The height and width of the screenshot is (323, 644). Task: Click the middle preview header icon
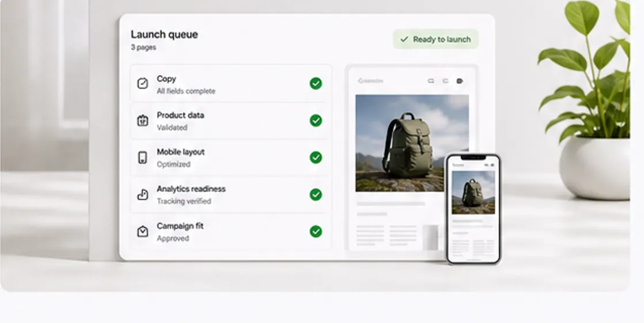pos(445,81)
